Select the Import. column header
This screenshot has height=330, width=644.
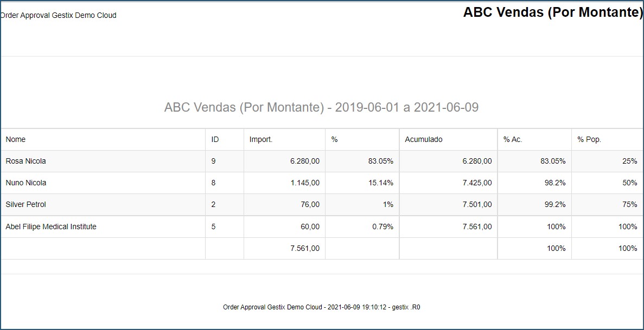(x=261, y=140)
